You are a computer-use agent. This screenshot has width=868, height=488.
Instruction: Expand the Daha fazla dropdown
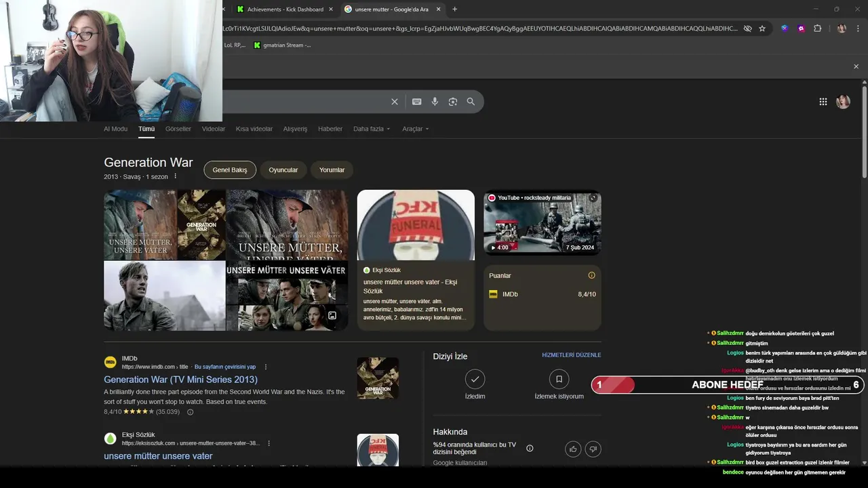(x=372, y=129)
